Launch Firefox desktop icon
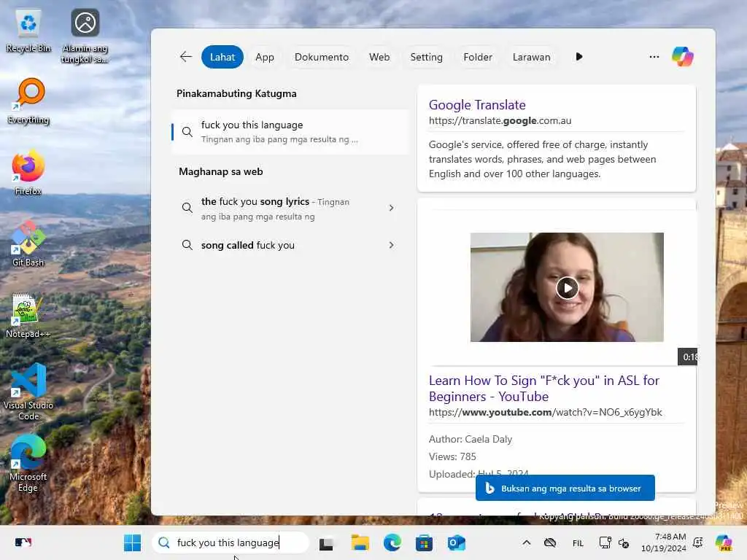 point(28,172)
